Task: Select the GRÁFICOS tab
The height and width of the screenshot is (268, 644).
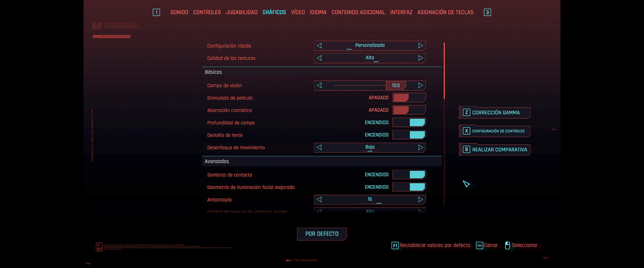Action: (x=274, y=12)
